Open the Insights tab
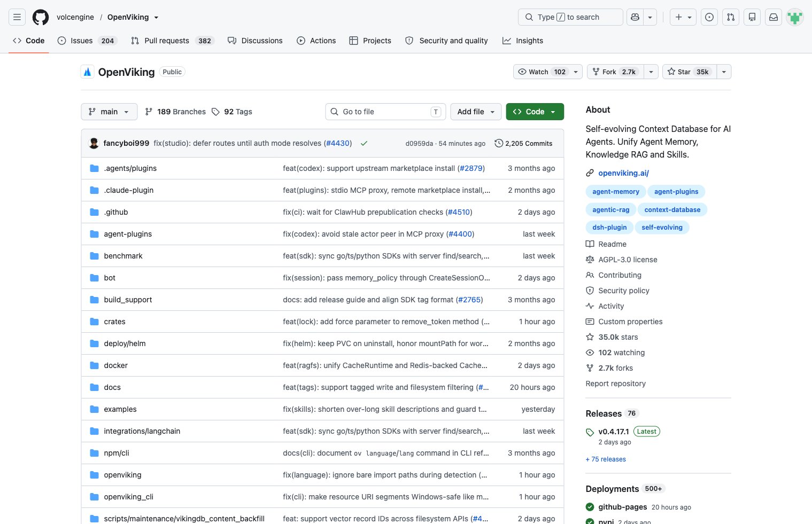The image size is (812, 524). click(x=523, y=41)
